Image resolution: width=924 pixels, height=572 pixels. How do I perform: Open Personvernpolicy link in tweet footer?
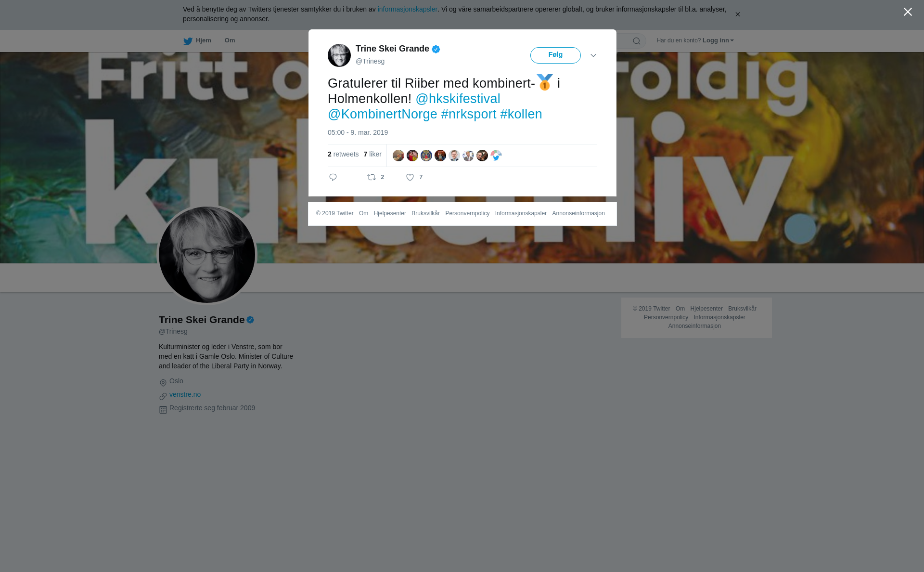coord(467,213)
